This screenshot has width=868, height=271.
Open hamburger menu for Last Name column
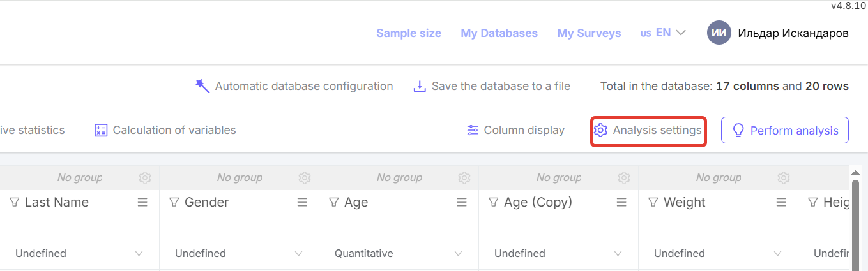click(x=142, y=202)
